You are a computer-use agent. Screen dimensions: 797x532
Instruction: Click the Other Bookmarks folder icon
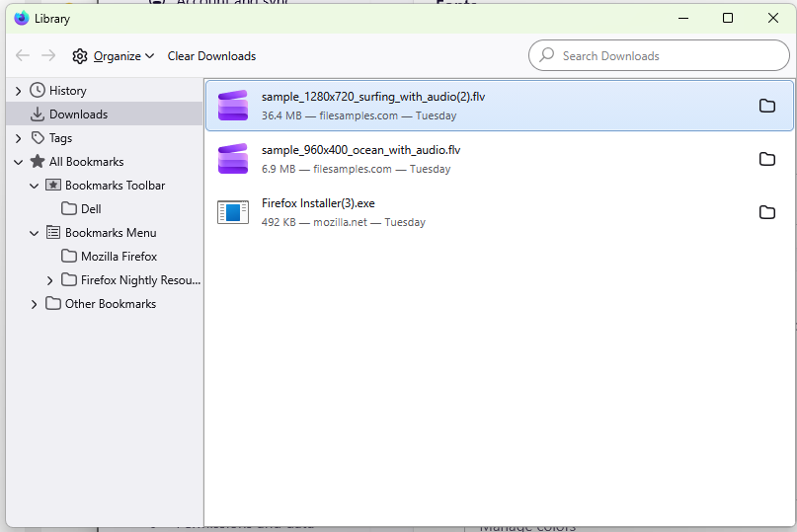coord(53,303)
